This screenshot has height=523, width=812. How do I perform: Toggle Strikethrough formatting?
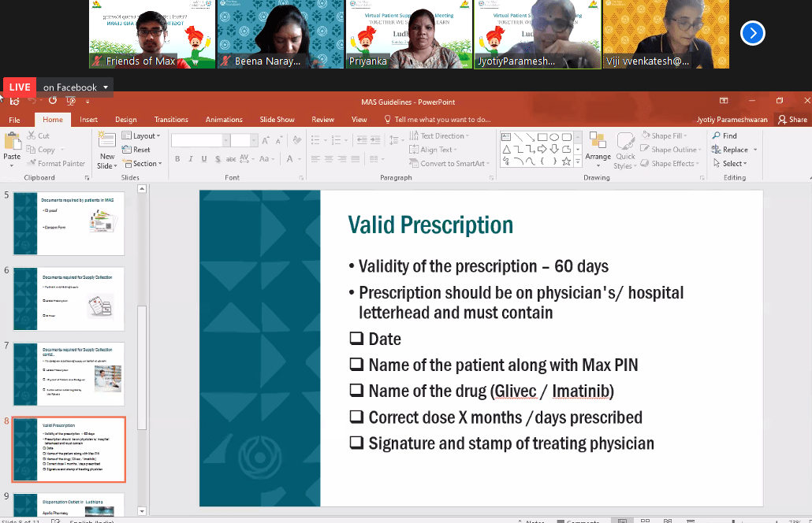coord(230,159)
